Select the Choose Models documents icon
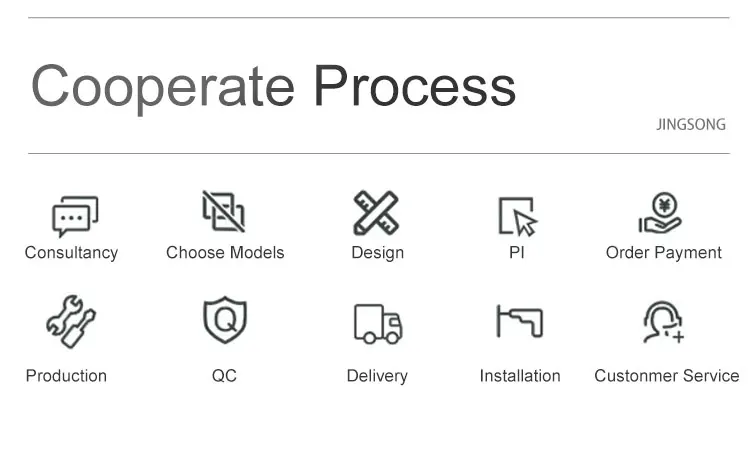The height and width of the screenshot is (450, 750). (x=224, y=211)
